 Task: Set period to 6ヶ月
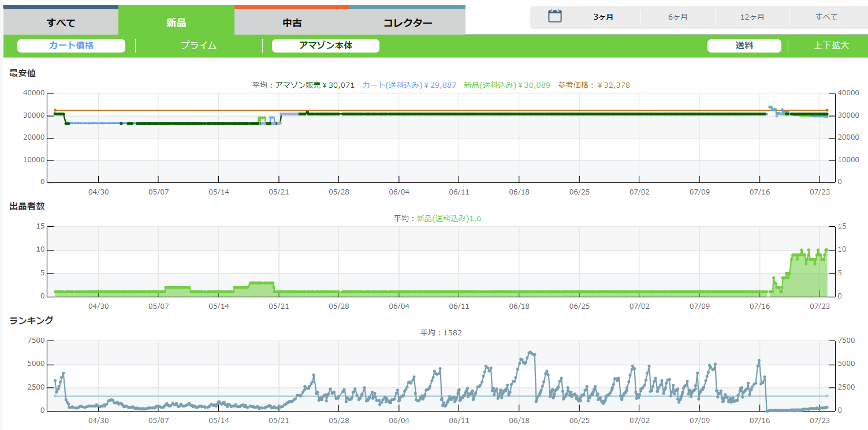[x=677, y=17]
